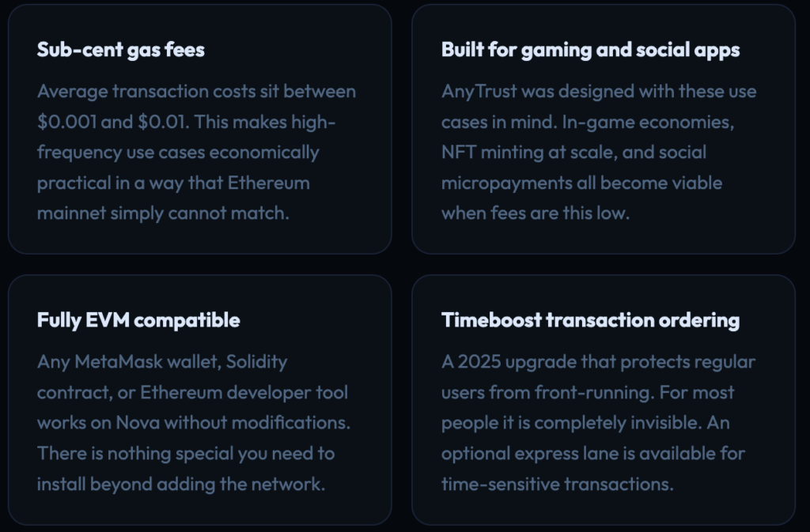Viewport: 810px width, 532px height.
Task: Click the "Timeboost transaction ordering" heading
Action: click(x=590, y=320)
